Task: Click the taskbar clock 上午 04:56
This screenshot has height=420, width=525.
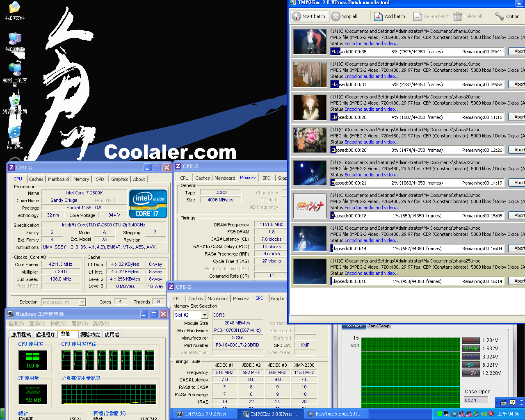Action: (508, 414)
